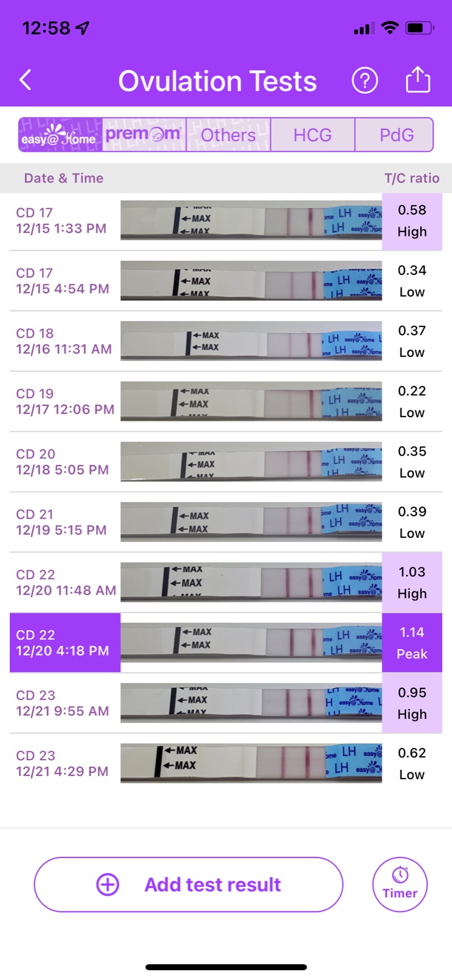Image resolution: width=452 pixels, height=980 pixels.
Task: Open test strip photo for 12/15 1:33 PM
Action: click(x=251, y=221)
